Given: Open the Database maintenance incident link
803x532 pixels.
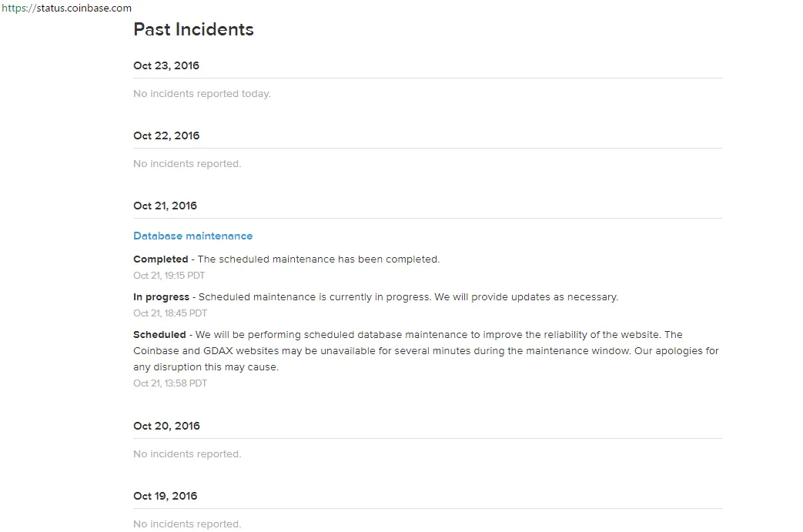Looking at the screenshot, I should 192,236.
